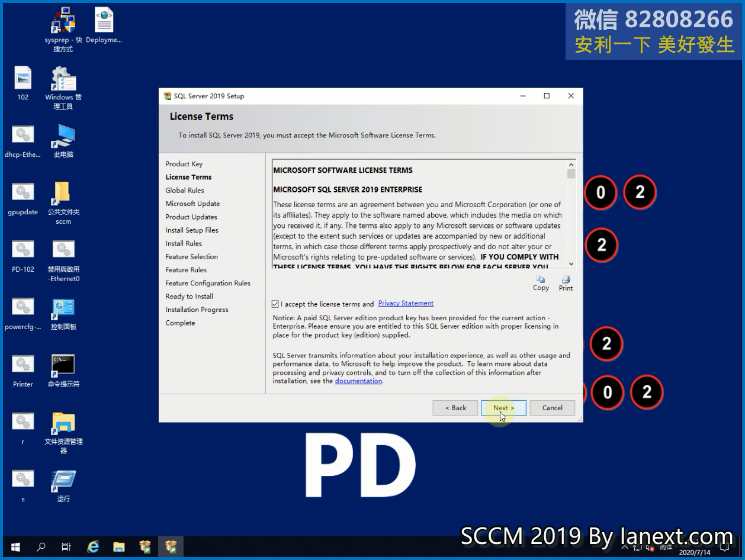This screenshot has width=745, height=560.
Task: Open the 文件资源管理器 desktop shortcut
Action: (x=63, y=433)
